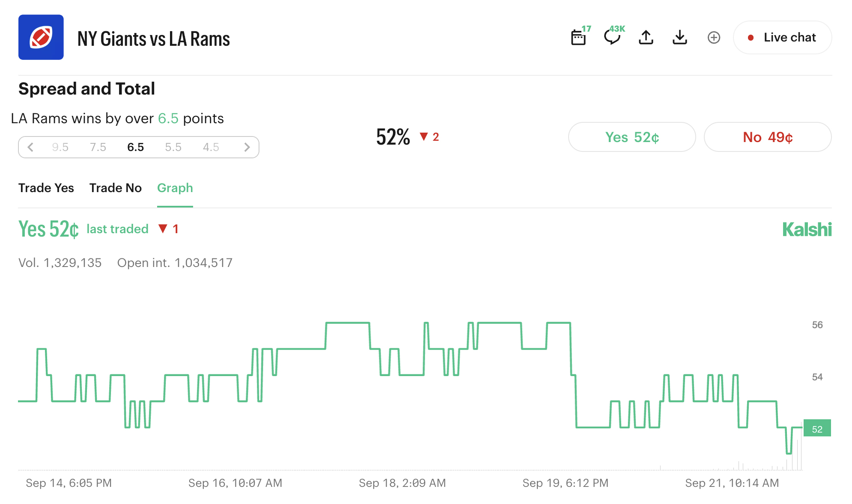The width and height of the screenshot is (852, 504).
Task: Click the Sep 18, 2:09 AM axis label
Action: 402,483
